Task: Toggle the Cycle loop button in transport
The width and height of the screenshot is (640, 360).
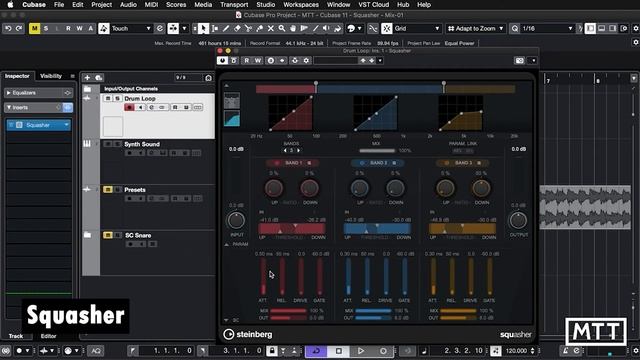Action: [316, 351]
